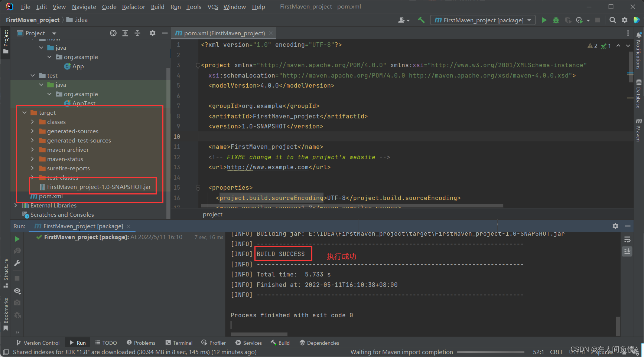
Task: Open Database side tool window
Action: pos(638,94)
